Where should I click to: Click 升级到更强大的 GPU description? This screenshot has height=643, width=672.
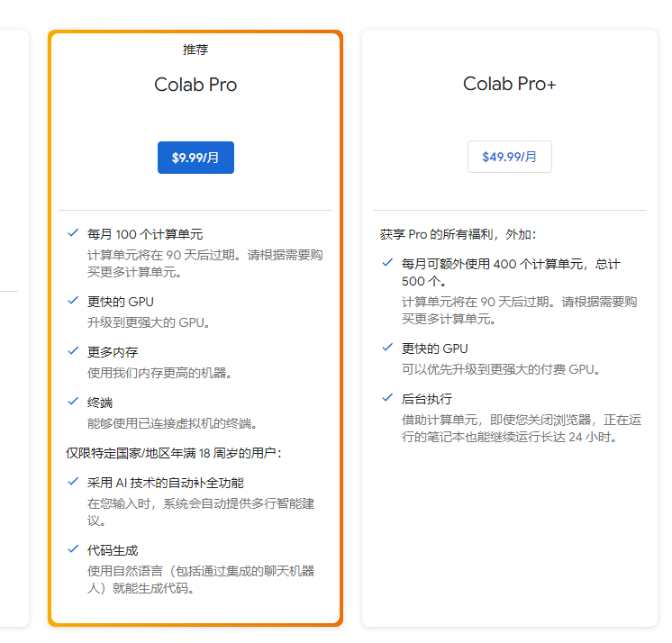[149, 322]
